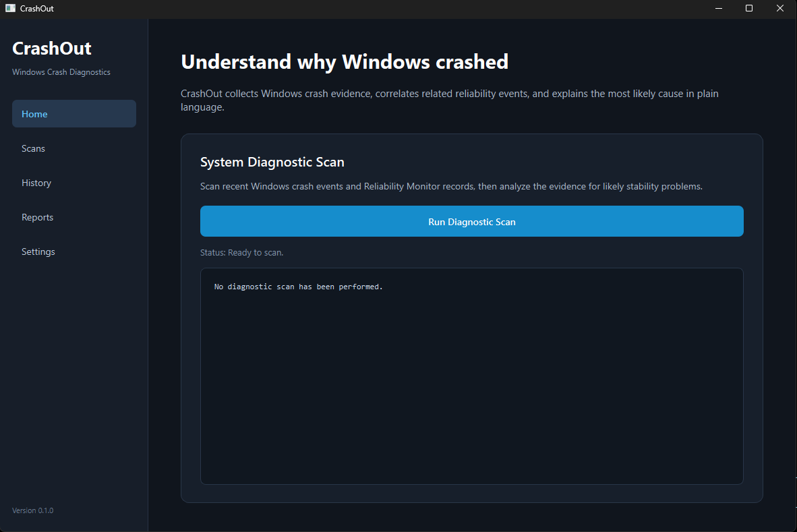Screen dimensions: 797x532
Task: Click the 'Scan recent Windows crash events' description
Action: (x=451, y=187)
